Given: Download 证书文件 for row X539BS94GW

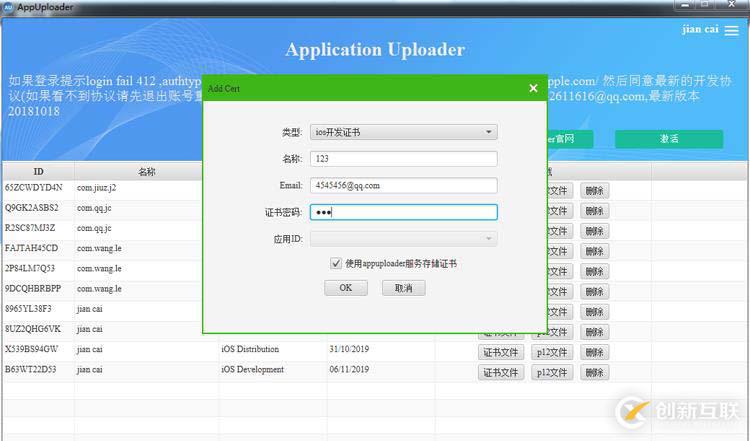Looking at the screenshot, I should coord(500,353).
